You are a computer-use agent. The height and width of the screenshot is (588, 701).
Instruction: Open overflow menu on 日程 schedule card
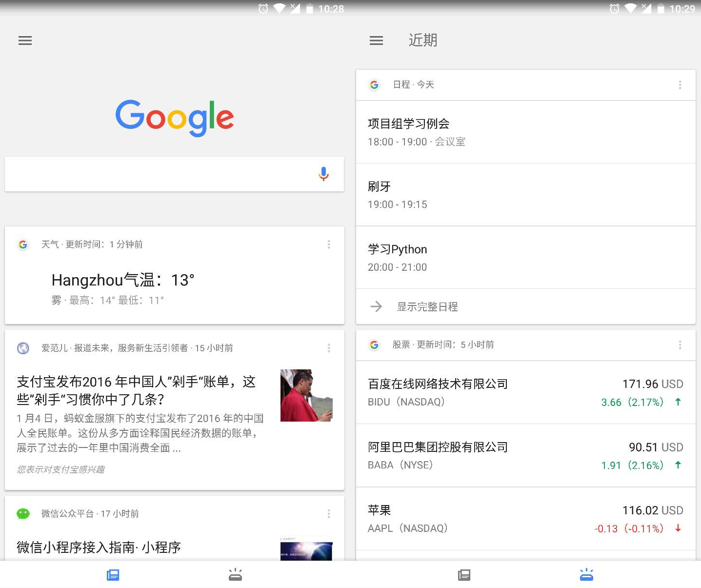680,85
